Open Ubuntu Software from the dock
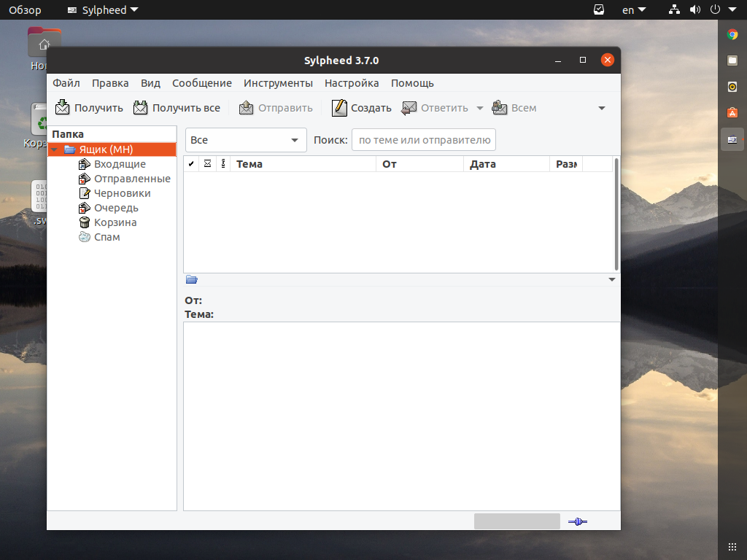The width and height of the screenshot is (747, 560). [732, 113]
